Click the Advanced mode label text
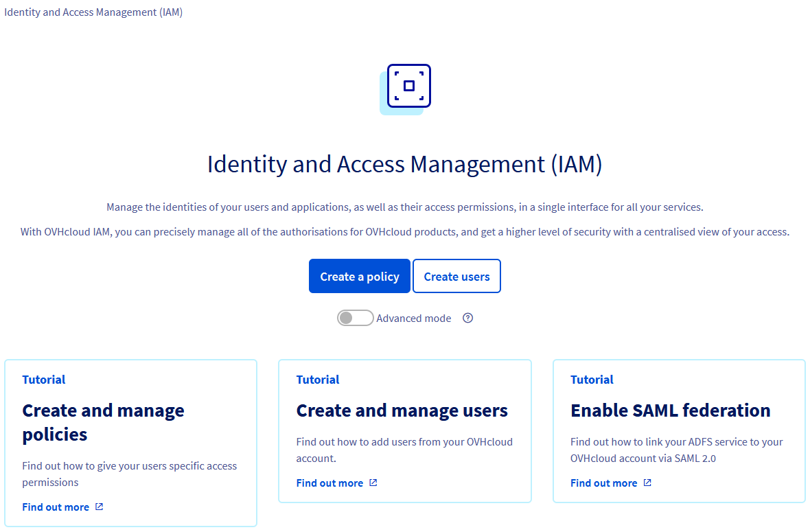 pos(414,318)
